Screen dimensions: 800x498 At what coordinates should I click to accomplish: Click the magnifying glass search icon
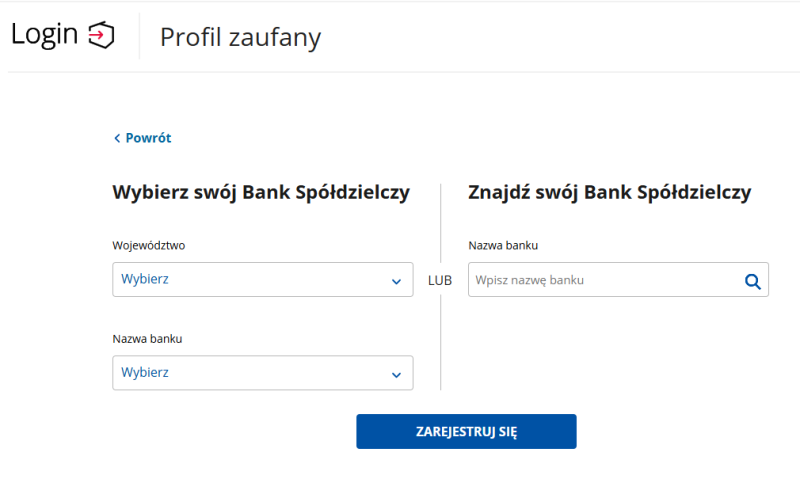pos(753,281)
